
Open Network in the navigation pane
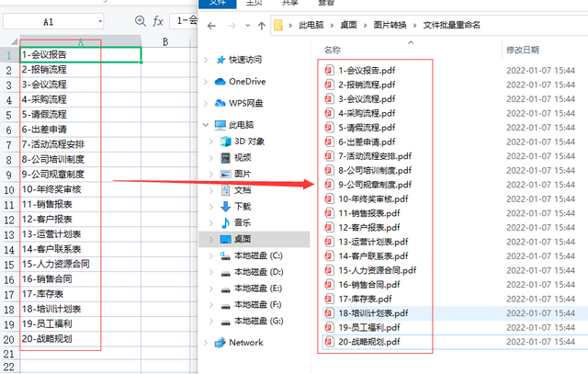pyautogui.click(x=245, y=342)
